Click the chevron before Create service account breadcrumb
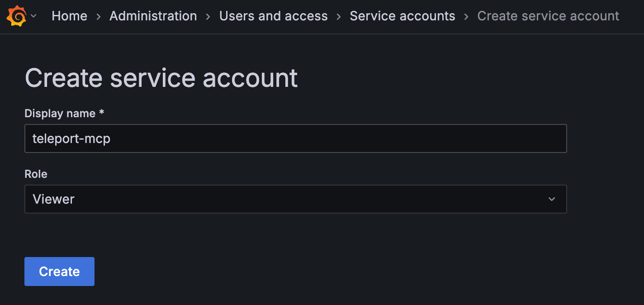The height and width of the screenshot is (305, 644). [x=466, y=16]
